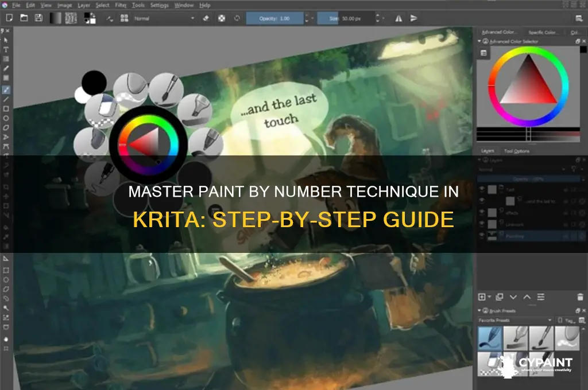Float the Advanced Color Selector docker
The height and width of the screenshot is (390, 588).
(578, 41)
